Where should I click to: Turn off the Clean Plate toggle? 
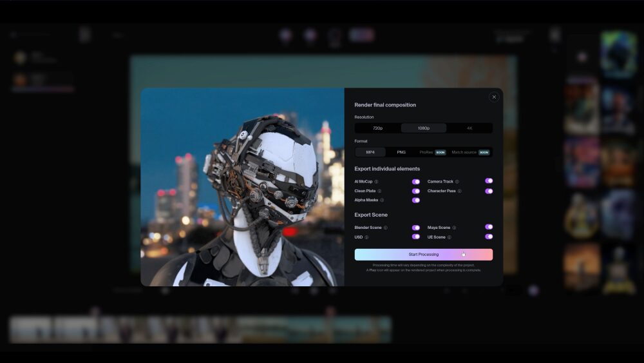pos(416,191)
